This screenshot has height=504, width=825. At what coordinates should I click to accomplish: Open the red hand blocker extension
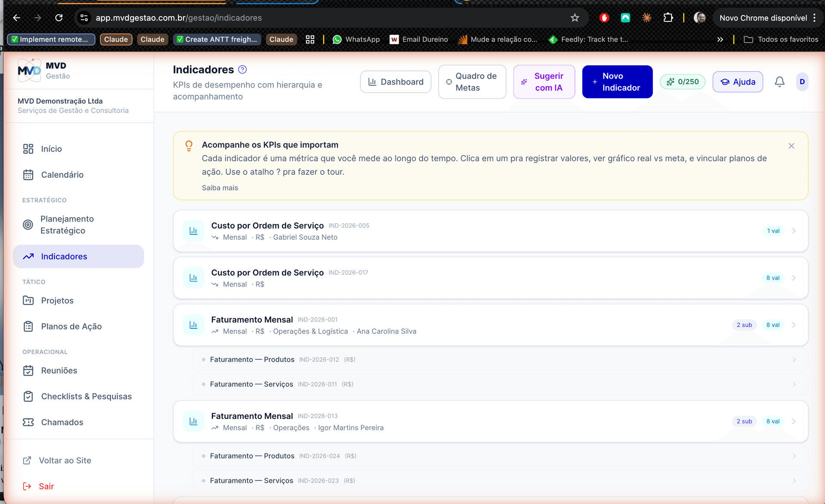(604, 18)
